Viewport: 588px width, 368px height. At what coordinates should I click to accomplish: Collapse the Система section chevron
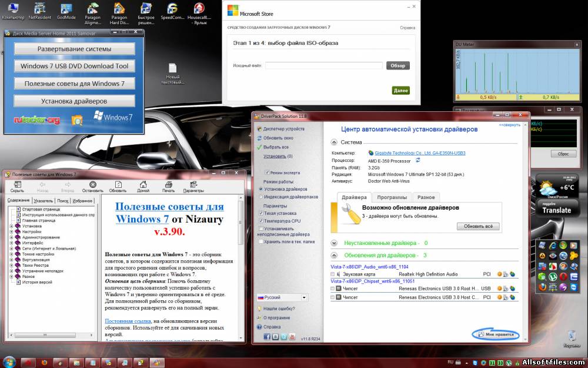pyautogui.click(x=334, y=142)
